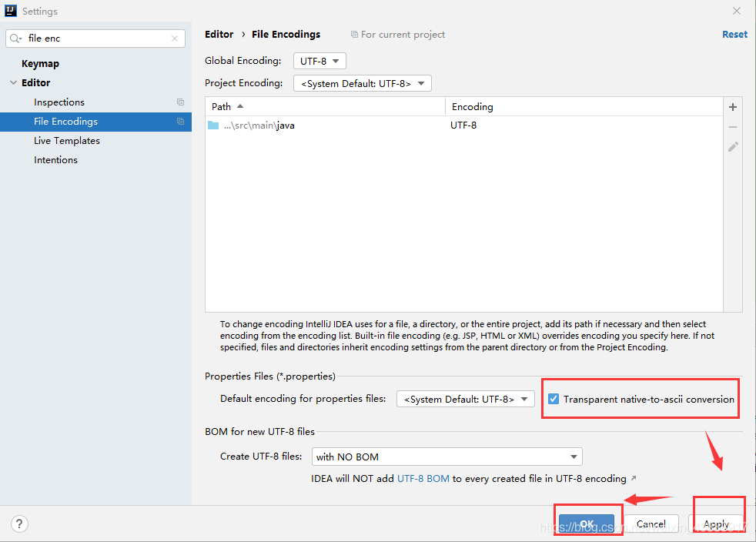Close the Settings dialog
The image size is (756, 542).
tap(737, 11)
